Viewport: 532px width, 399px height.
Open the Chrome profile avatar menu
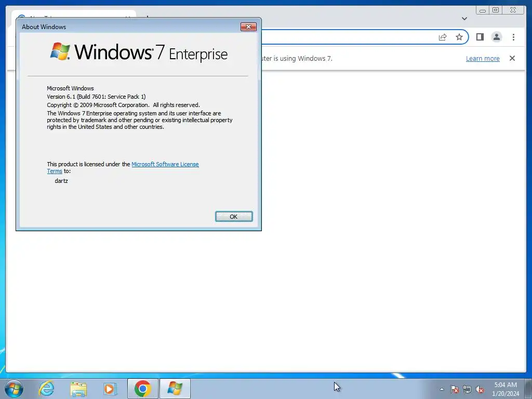tap(496, 37)
